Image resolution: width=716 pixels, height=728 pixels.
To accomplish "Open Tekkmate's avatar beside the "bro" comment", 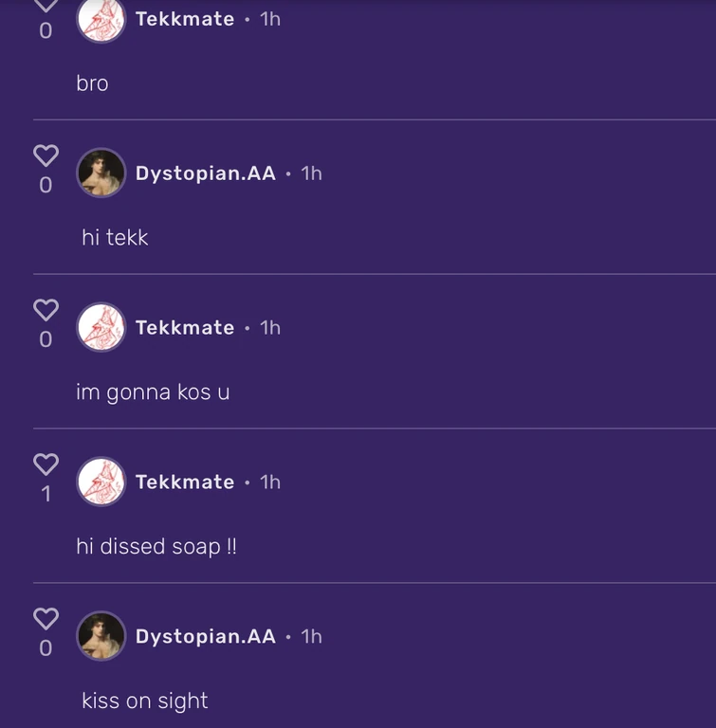I will [101, 18].
